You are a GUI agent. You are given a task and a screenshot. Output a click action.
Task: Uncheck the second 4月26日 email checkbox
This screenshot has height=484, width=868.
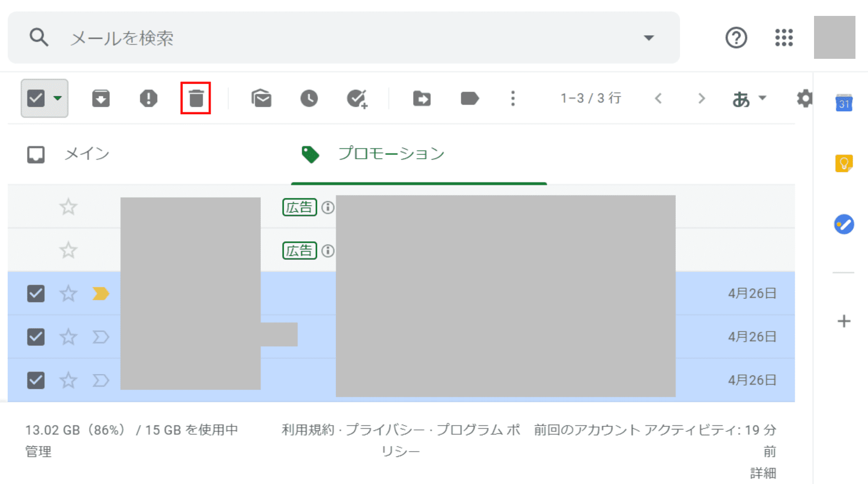pyautogui.click(x=36, y=337)
